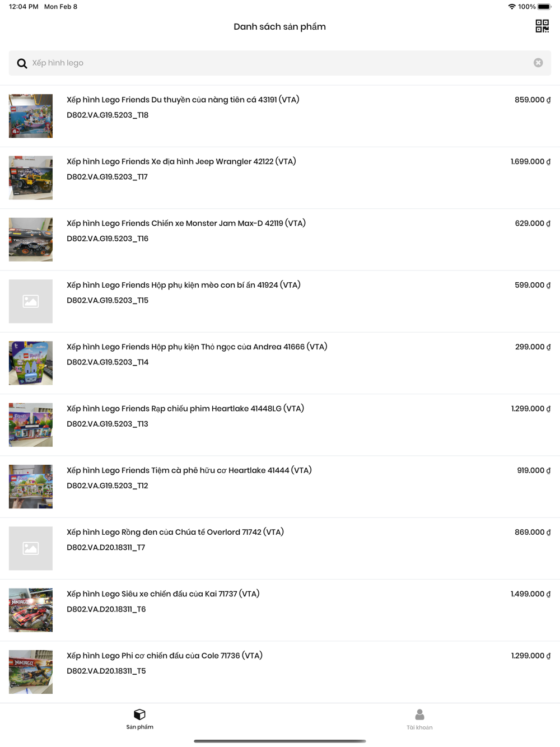Open Siêu xe chiến đấu của Kai thumbnail
Image resolution: width=560 pixels, height=747 pixels.
[31, 610]
